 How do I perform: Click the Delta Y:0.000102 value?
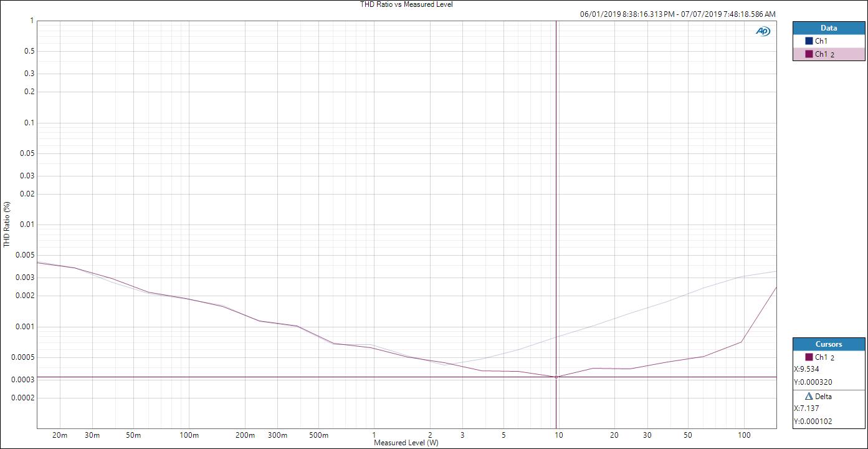click(x=814, y=422)
